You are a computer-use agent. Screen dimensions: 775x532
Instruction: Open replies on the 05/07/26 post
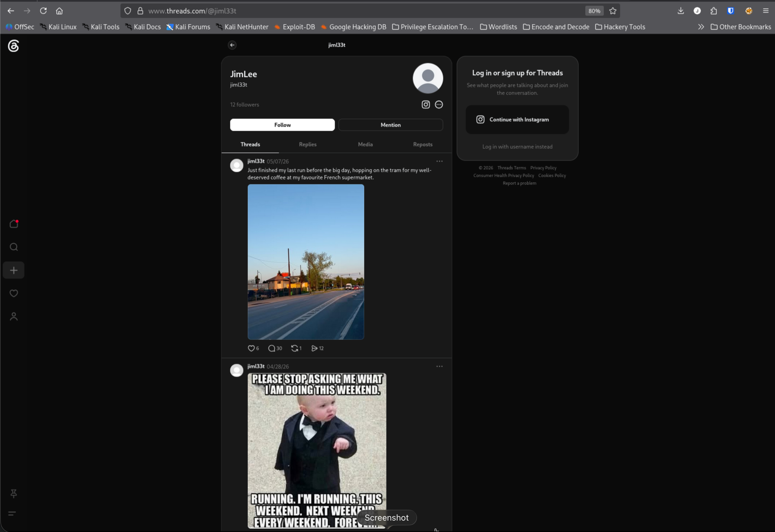click(275, 348)
